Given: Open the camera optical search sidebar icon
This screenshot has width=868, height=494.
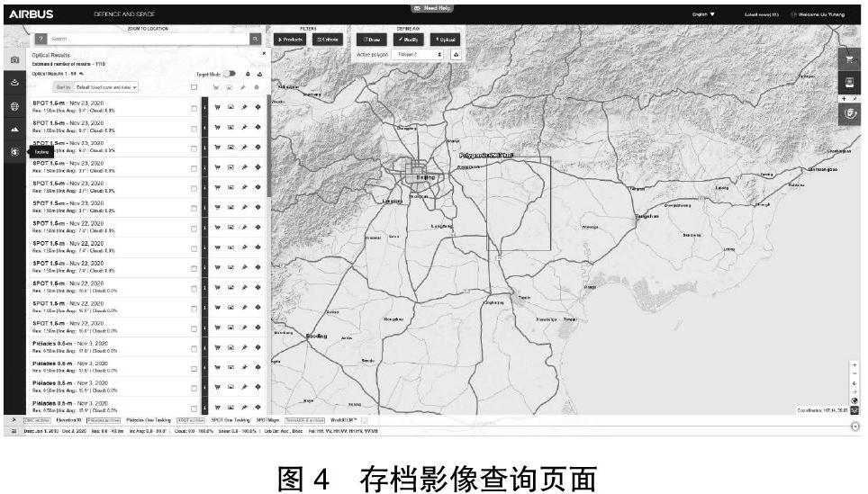Looking at the screenshot, I should point(15,59).
